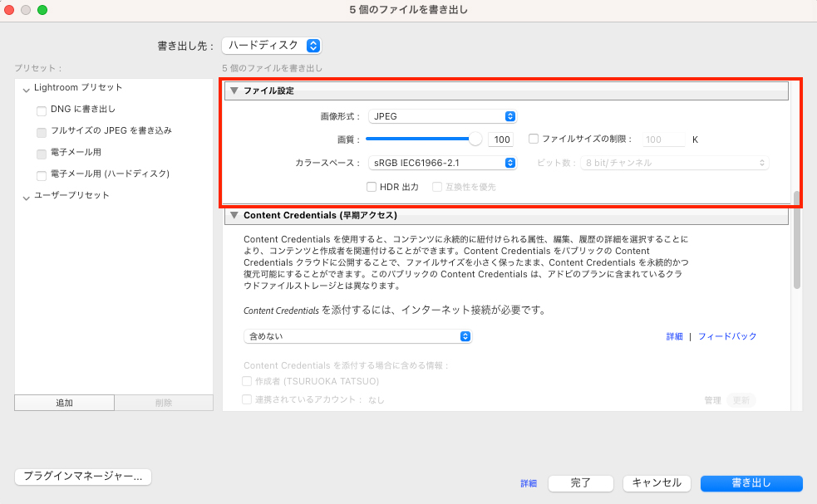Enable the HDR 出力 checkbox
This screenshot has width=817, height=504.
tap(372, 186)
